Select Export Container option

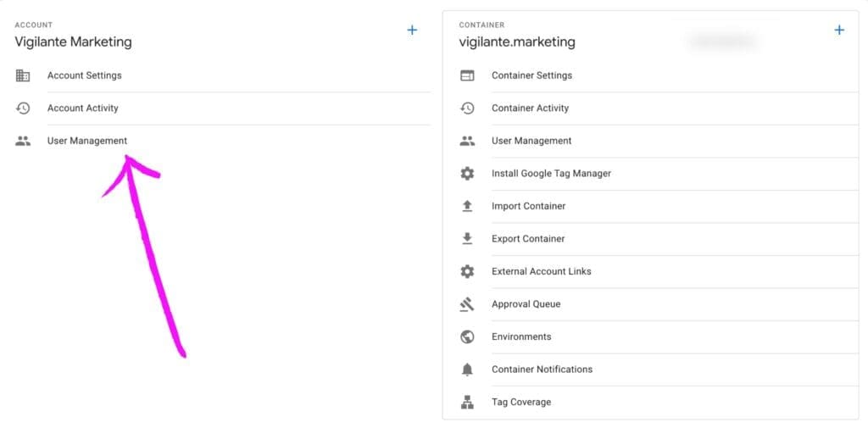coord(528,239)
